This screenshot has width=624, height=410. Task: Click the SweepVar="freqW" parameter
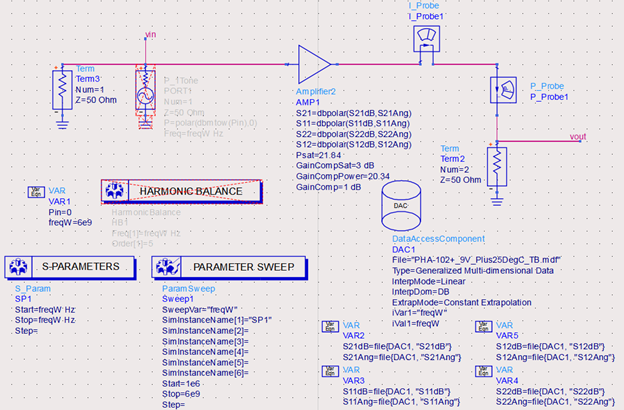(199, 310)
